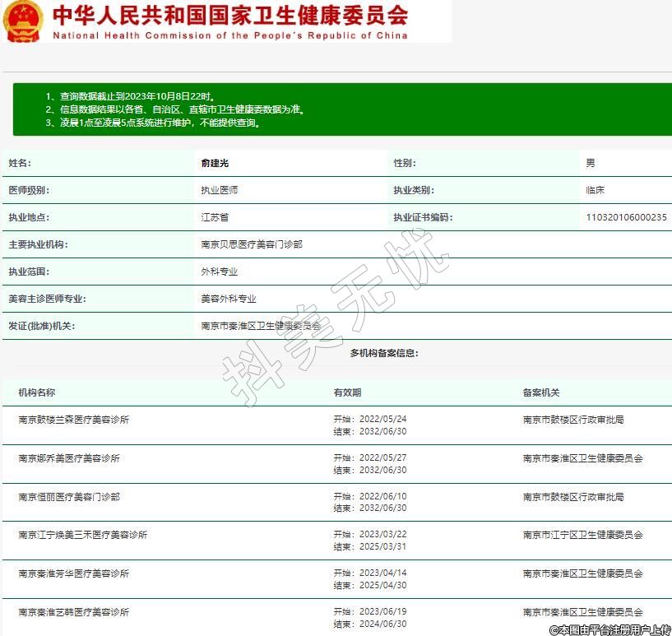Select the 南京恒丽医疗美容门诊部 row
The image size is (672, 636).
[69, 497]
